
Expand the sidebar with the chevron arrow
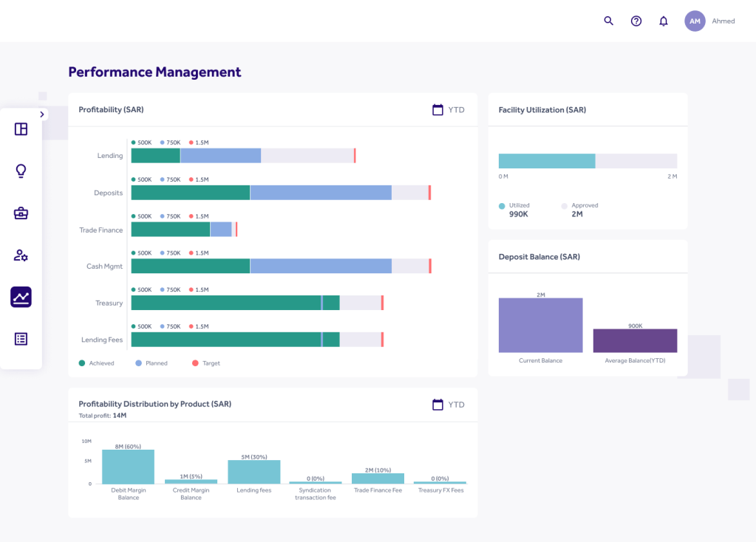coord(41,114)
